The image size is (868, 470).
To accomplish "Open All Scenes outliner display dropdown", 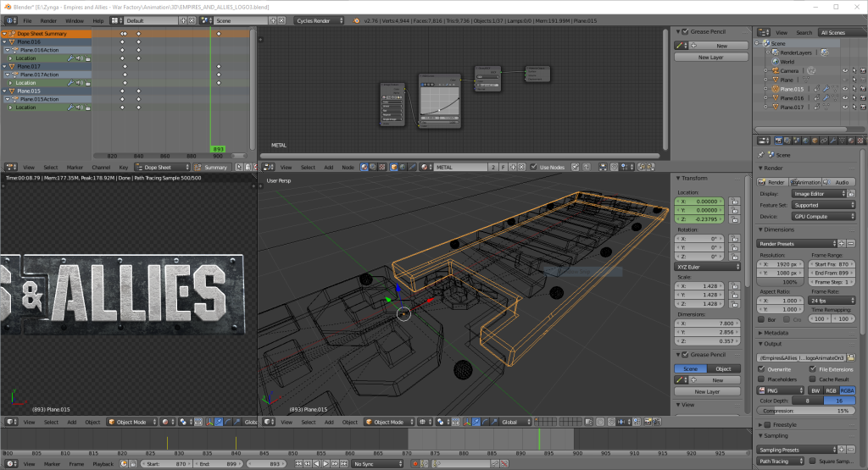I will 841,33.
